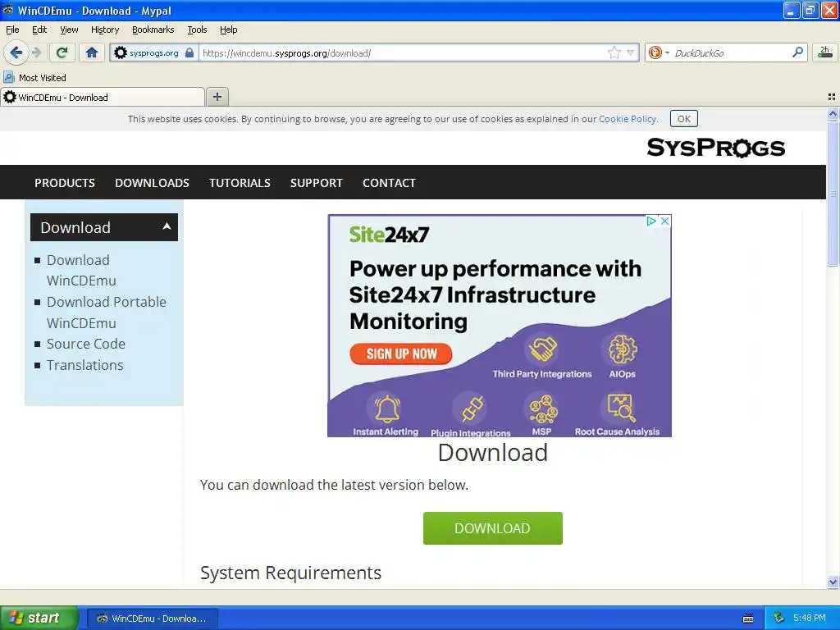Open the Most Visited bookmarks folder
The width and height of the screenshot is (840, 630).
click(x=34, y=78)
